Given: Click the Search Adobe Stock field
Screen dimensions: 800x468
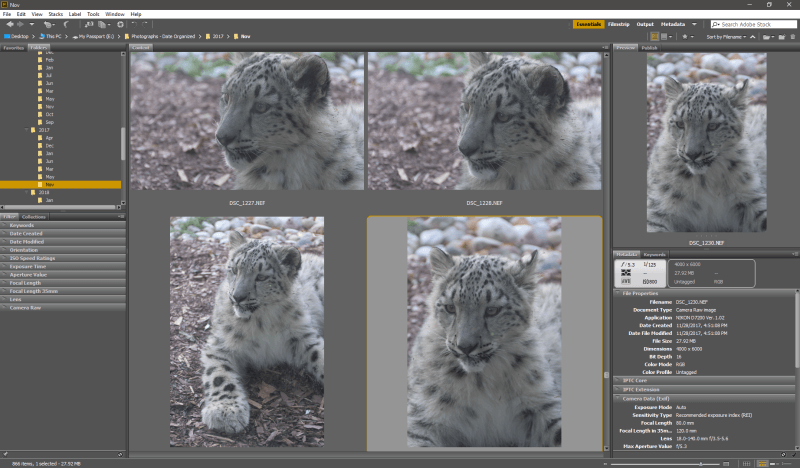Looking at the screenshot, I should pyautogui.click(x=753, y=24).
